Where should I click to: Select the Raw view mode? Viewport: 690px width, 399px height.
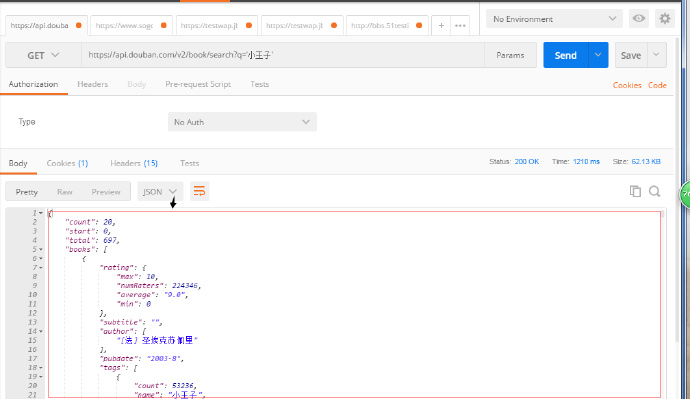pyautogui.click(x=65, y=192)
